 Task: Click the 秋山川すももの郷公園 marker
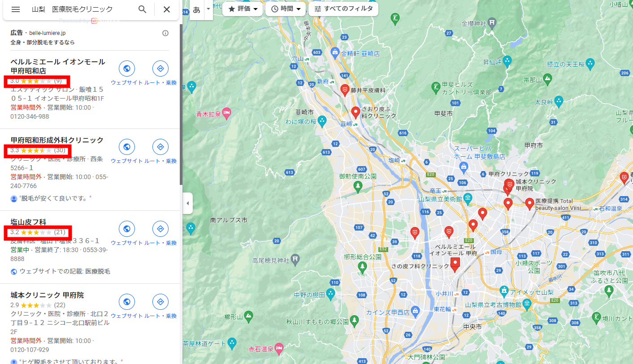click(354, 321)
